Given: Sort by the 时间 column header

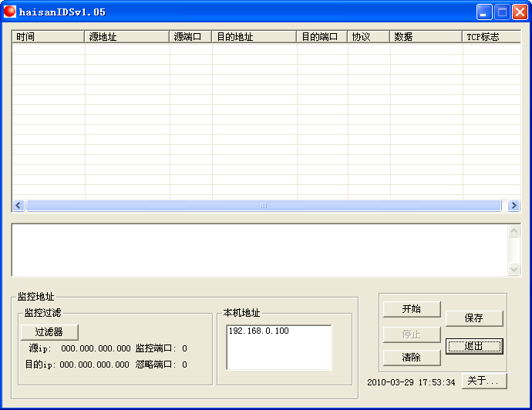Looking at the screenshot, I should [x=48, y=37].
